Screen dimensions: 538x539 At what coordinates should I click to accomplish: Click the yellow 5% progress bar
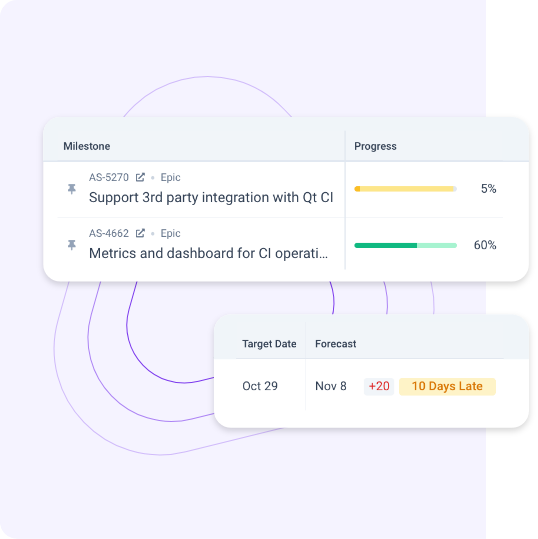click(x=406, y=189)
